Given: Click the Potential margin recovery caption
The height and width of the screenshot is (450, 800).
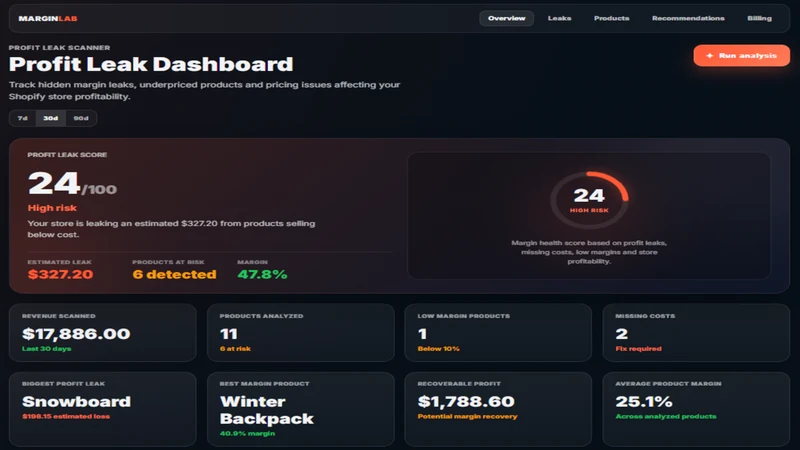Looking at the screenshot, I should point(467,417).
